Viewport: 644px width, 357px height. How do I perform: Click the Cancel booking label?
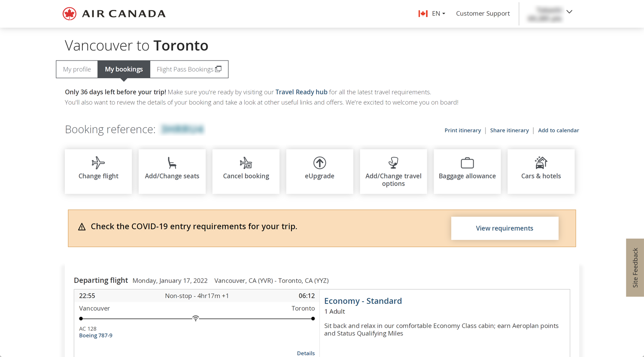click(246, 176)
